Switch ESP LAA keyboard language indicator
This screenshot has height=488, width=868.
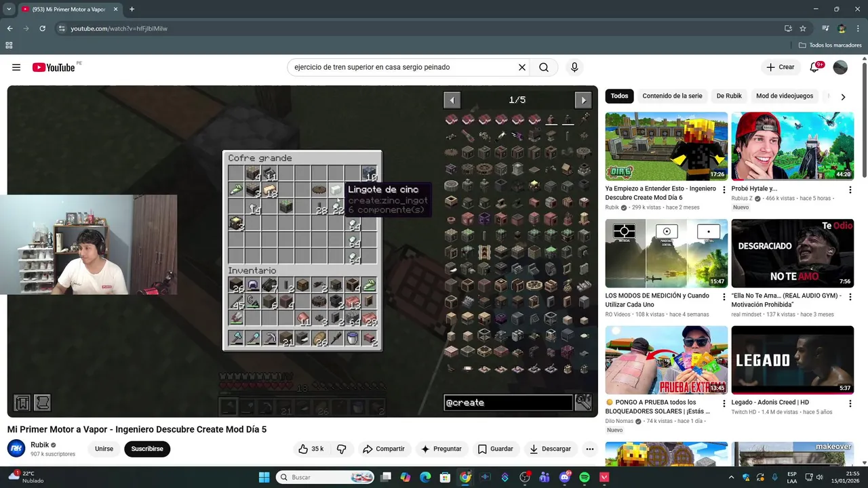[x=792, y=477]
